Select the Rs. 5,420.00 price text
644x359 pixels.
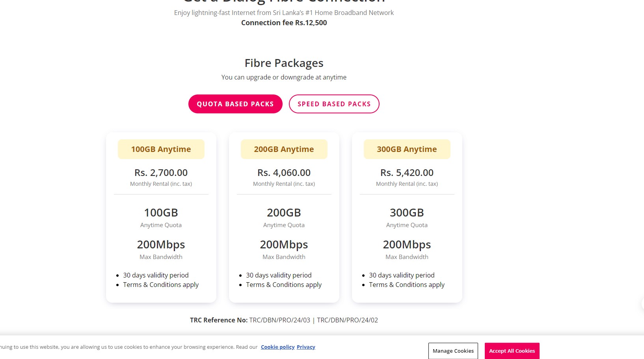(x=407, y=172)
